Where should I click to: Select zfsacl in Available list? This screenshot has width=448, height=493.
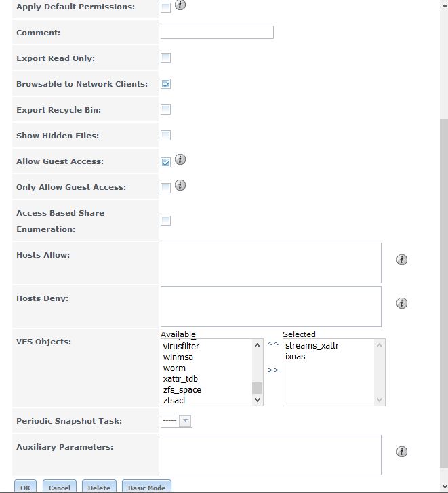click(174, 401)
